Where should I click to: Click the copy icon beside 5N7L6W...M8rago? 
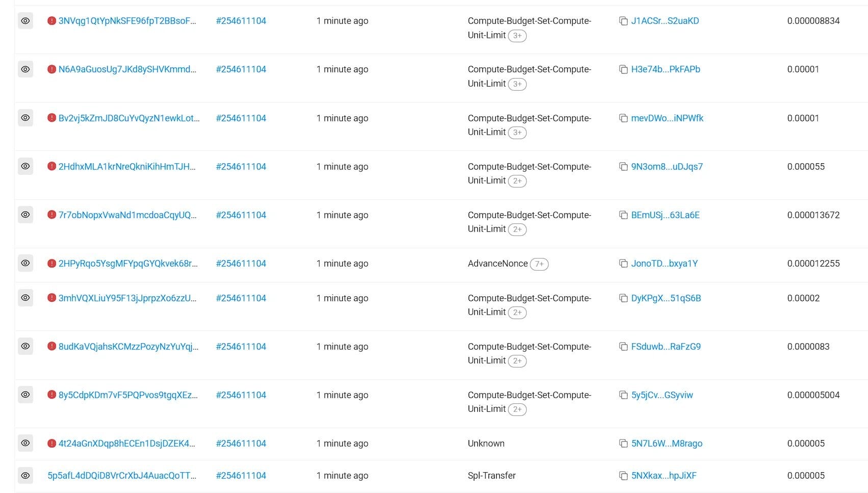click(623, 444)
